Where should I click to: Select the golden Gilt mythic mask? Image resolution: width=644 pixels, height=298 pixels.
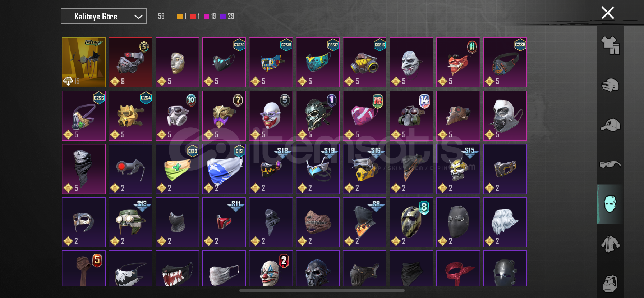84,62
